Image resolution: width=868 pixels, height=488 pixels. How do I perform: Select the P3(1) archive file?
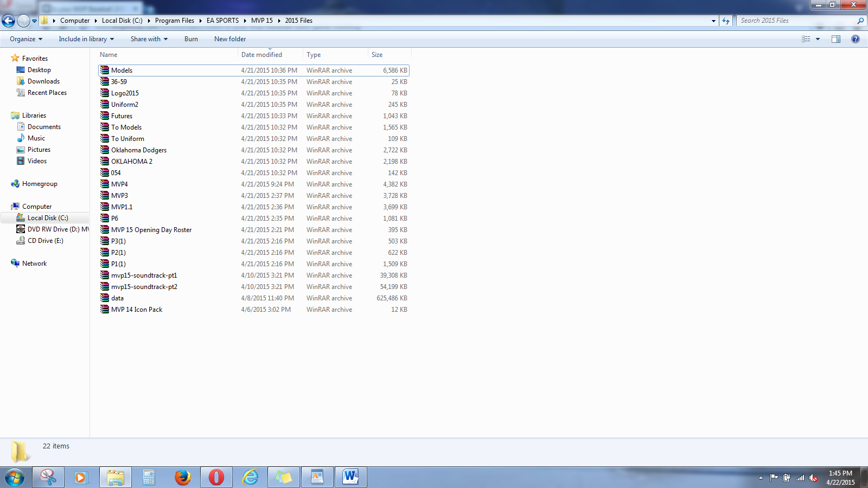coord(253,241)
